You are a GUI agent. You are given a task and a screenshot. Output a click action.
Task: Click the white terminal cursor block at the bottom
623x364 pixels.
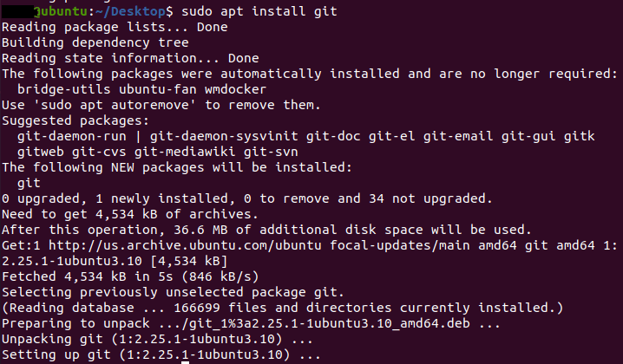[x=185, y=362]
